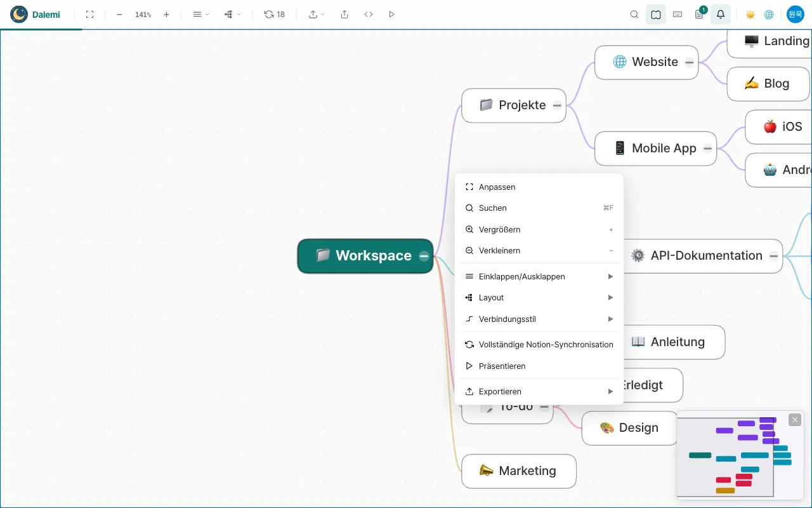The width and height of the screenshot is (812, 508).
Task: Close the minimap overview
Action: (x=795, y=420)
